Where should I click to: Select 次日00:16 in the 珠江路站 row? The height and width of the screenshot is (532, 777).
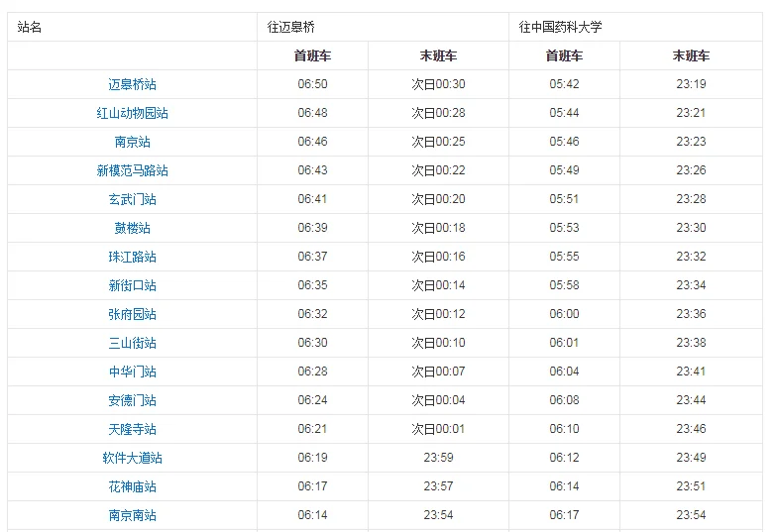click(x=438, y=257)
